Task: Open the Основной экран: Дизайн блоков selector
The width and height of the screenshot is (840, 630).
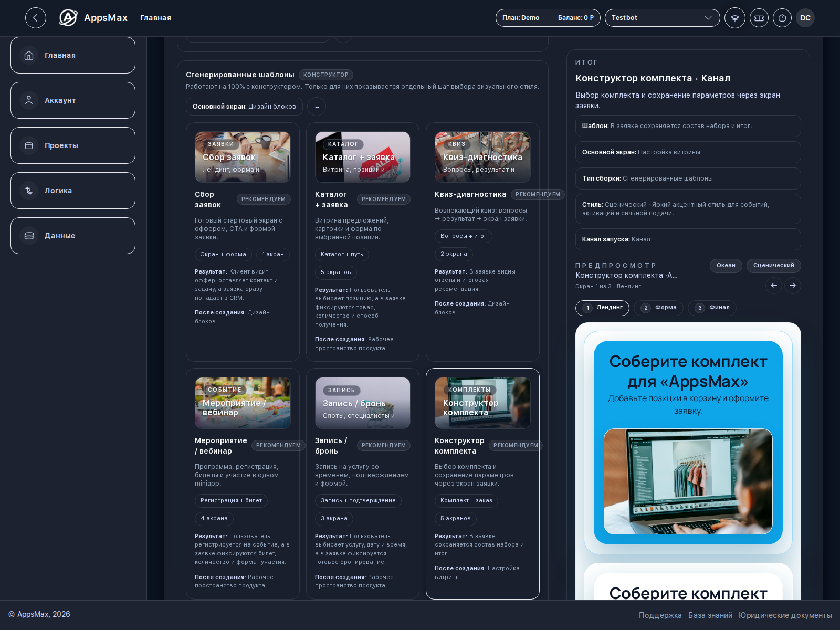Action: (244, 107)
